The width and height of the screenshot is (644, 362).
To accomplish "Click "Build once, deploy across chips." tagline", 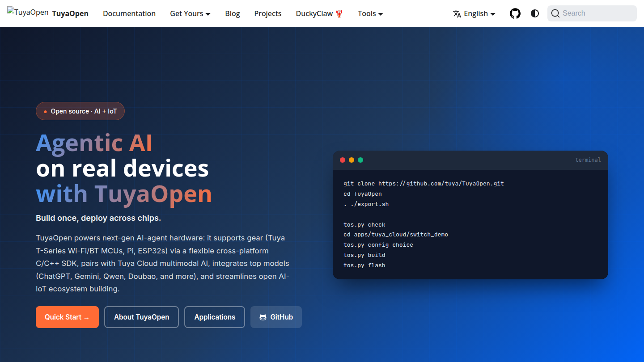I will (x=98, y=218).
